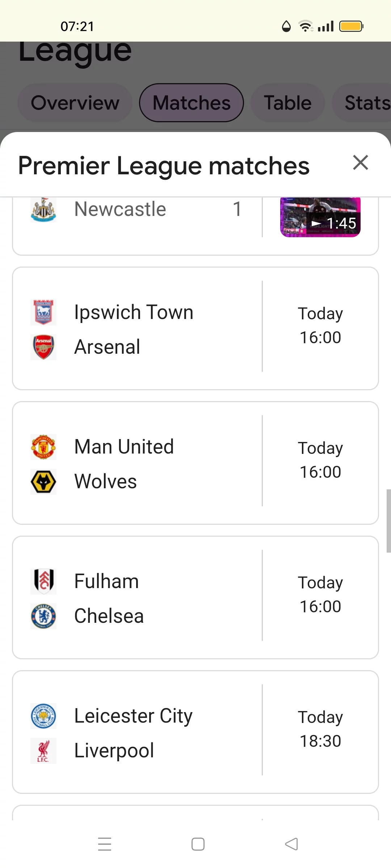Play the Newcastle match highlights video

coord(320,217)
